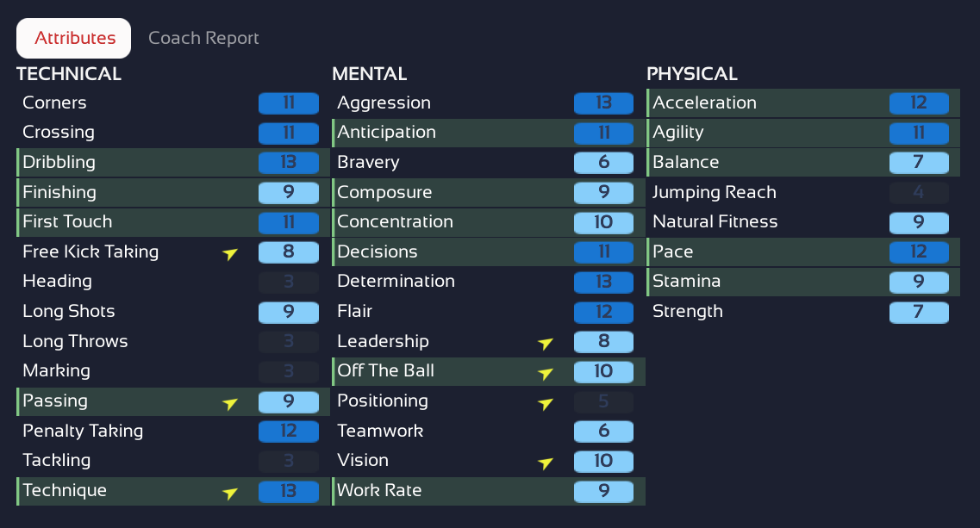
Task: Switch to the Coach Report tab
Action: [x=203, y=38]
